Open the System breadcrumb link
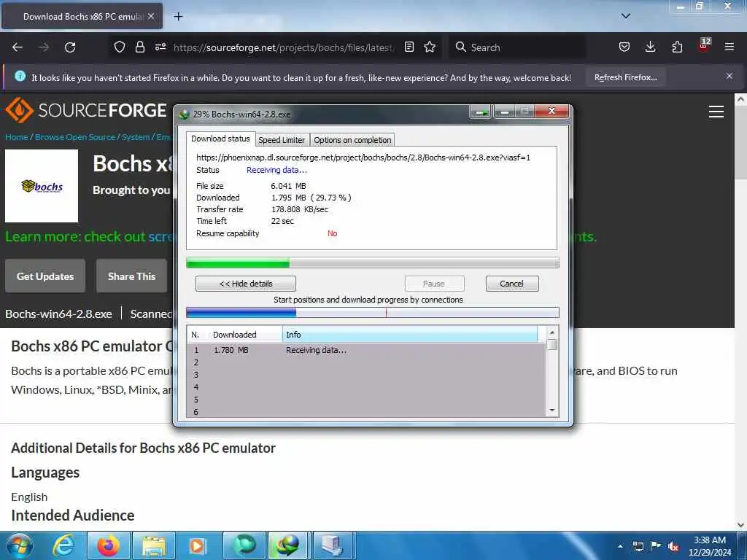This screenshot has height=560, width=747. (x=136, y=137)
